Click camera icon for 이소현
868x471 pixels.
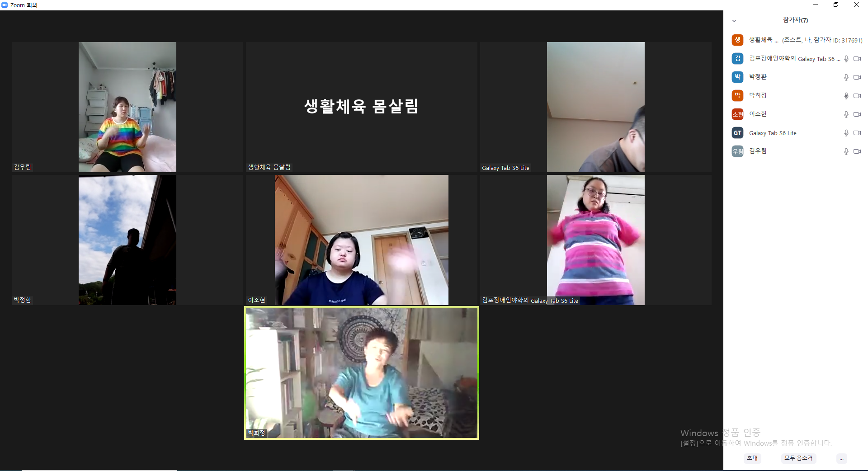pyautogui.click(x=857, y=114)
